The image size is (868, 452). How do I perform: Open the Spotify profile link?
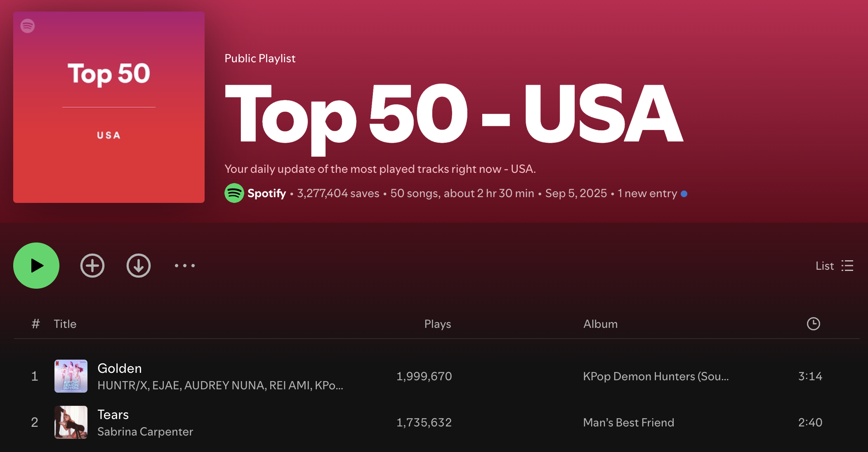click(267, 193)
